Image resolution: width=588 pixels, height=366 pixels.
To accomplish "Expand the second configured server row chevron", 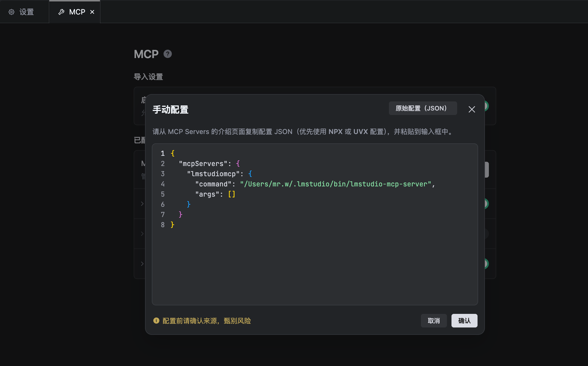I will coord(142,234).
